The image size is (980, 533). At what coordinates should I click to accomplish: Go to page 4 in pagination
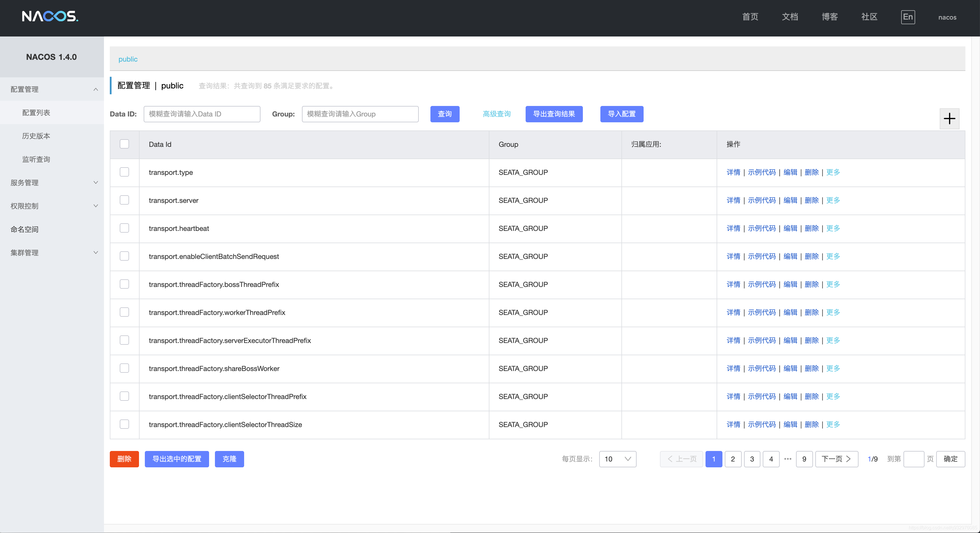pyautogui.click(x=771, y=459)
